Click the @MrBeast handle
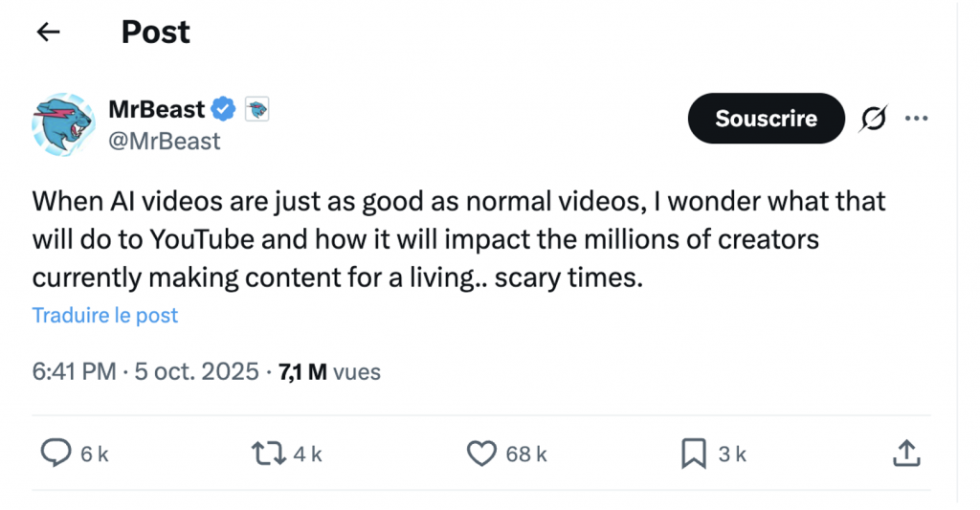 pyautogui.click(x=164, y=142)
